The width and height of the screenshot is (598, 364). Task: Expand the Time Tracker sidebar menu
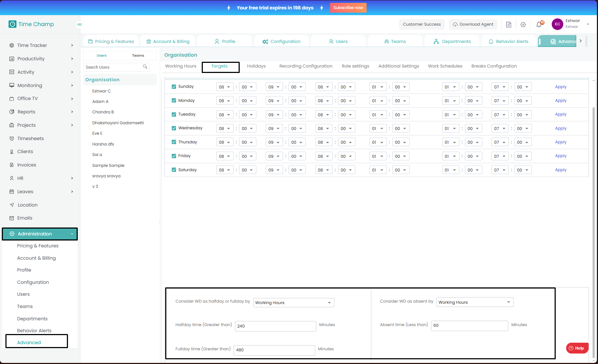[x=42, y=45]
